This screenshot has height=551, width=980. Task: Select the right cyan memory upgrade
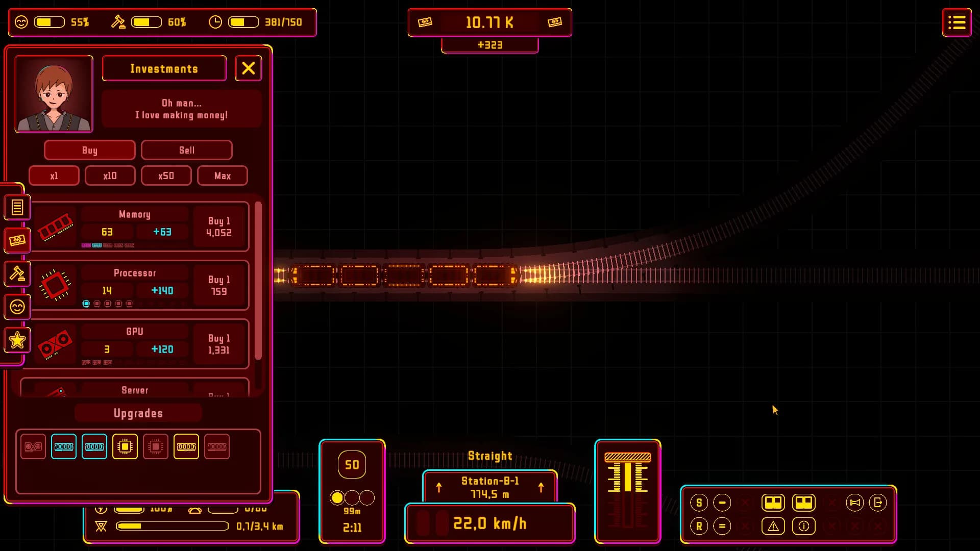coord(94,446)
